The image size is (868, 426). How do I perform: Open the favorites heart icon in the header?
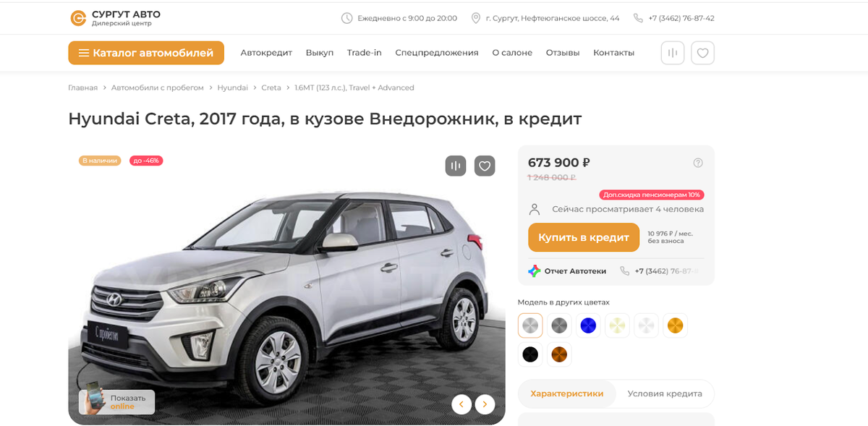coord(702,53)
